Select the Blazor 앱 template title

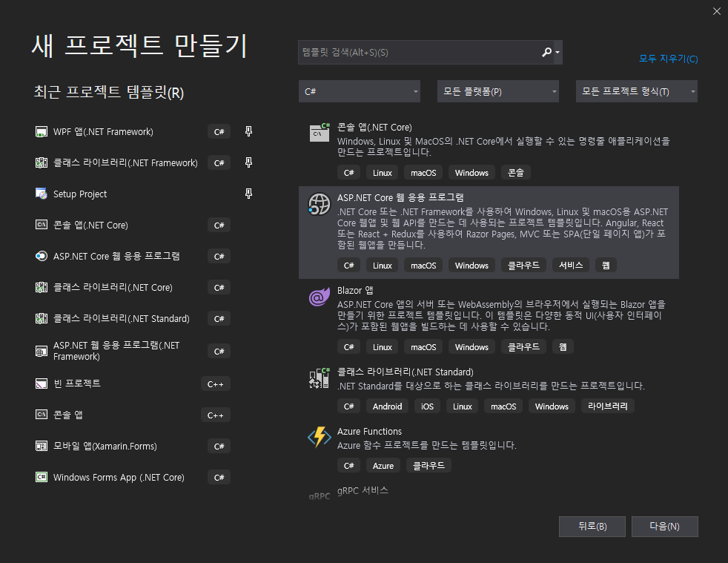tap(355, 291)
